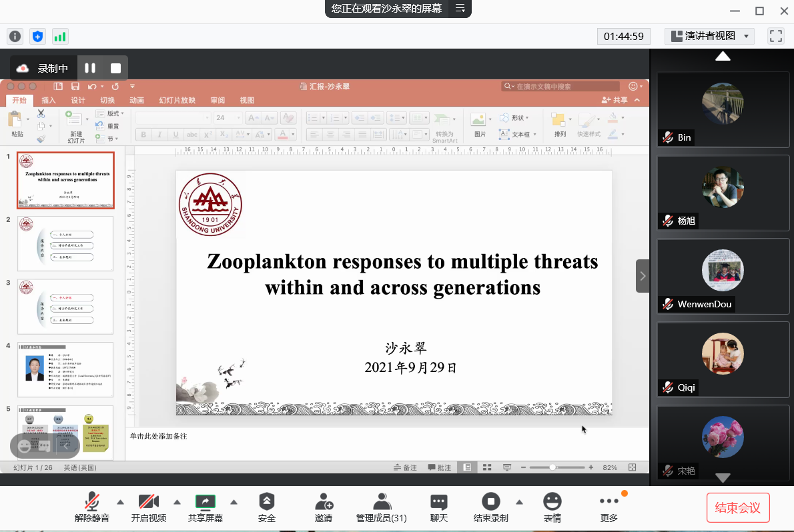This screenshot has width=794, height=532.
Task: Open the More options icon
Action: 609,501
